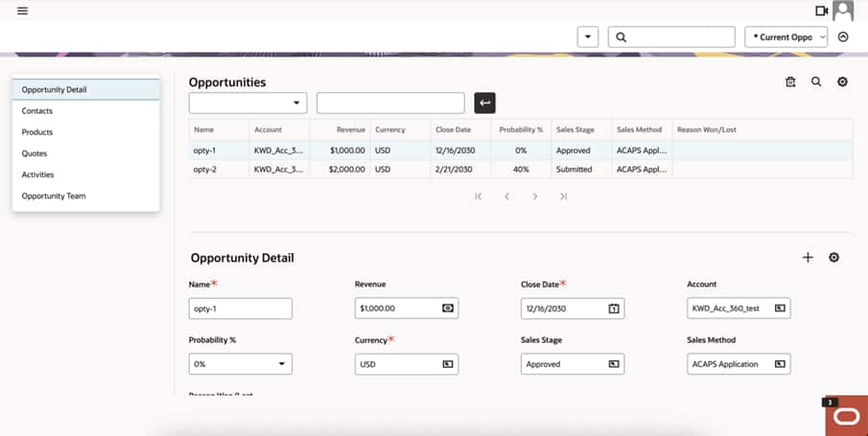This screenshot has width=868, height=436.
Task: Open the Current Oppo saved query dropdown
Action: coord(786,37)
